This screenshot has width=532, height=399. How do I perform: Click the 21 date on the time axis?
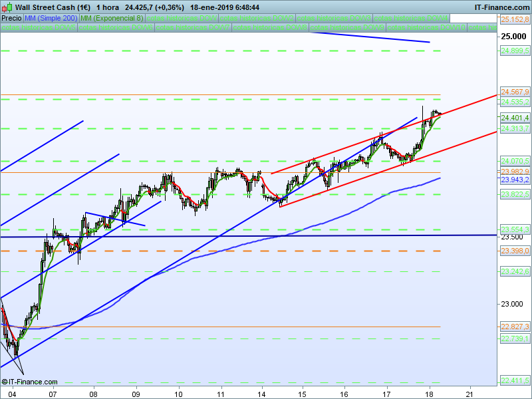(x=470, y=394)
